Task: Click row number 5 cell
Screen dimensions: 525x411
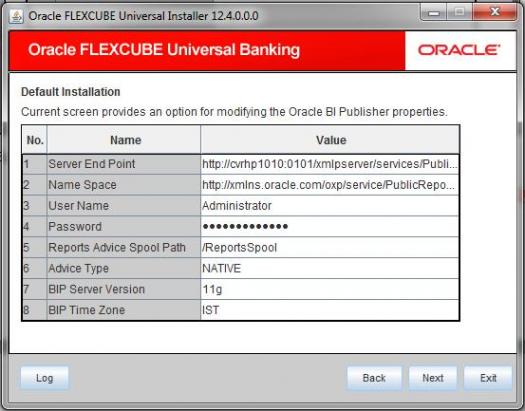Action: pyautogui.click(x=34, y=247)
